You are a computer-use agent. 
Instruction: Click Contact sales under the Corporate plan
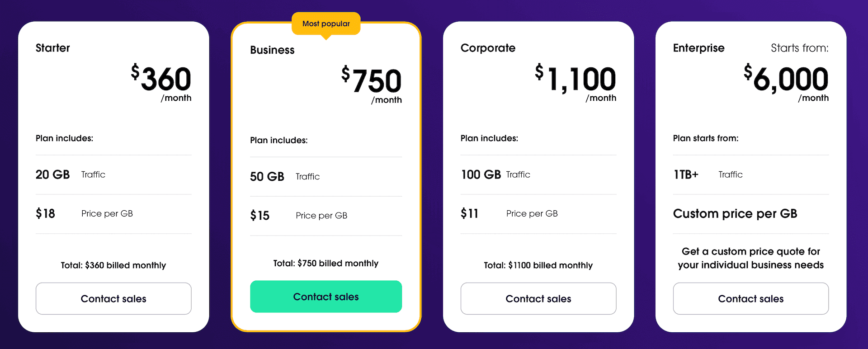[x=538, y=298]
